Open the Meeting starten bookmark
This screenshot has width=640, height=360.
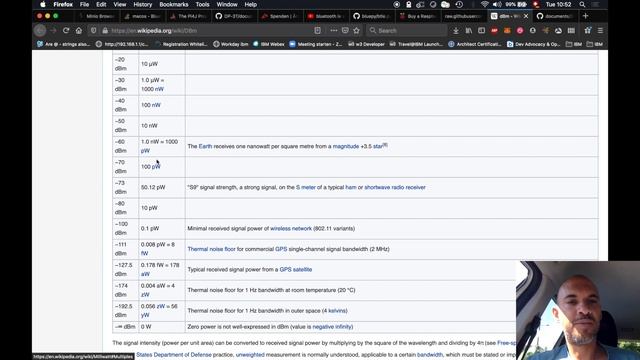316,44
